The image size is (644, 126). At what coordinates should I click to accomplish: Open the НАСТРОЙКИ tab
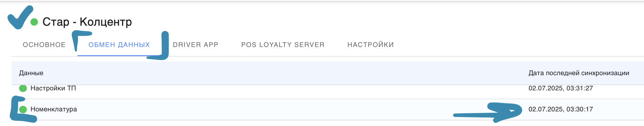[370, 45]
